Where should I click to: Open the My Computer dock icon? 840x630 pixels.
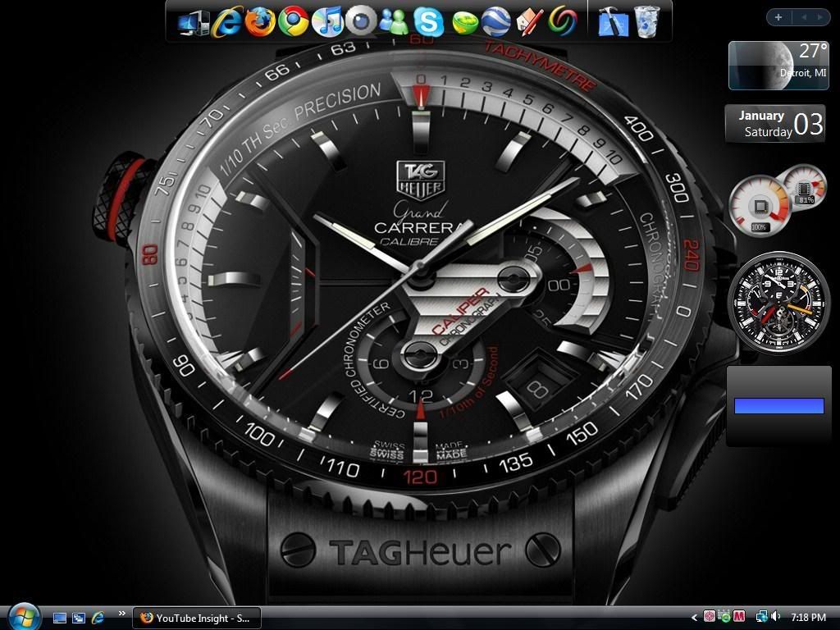coord(194,24)
